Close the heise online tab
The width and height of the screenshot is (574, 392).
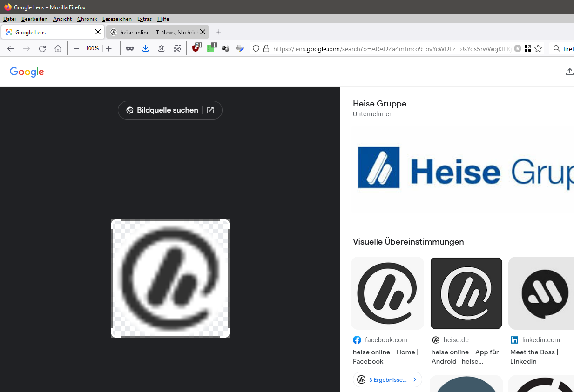(x=203, y=32)
